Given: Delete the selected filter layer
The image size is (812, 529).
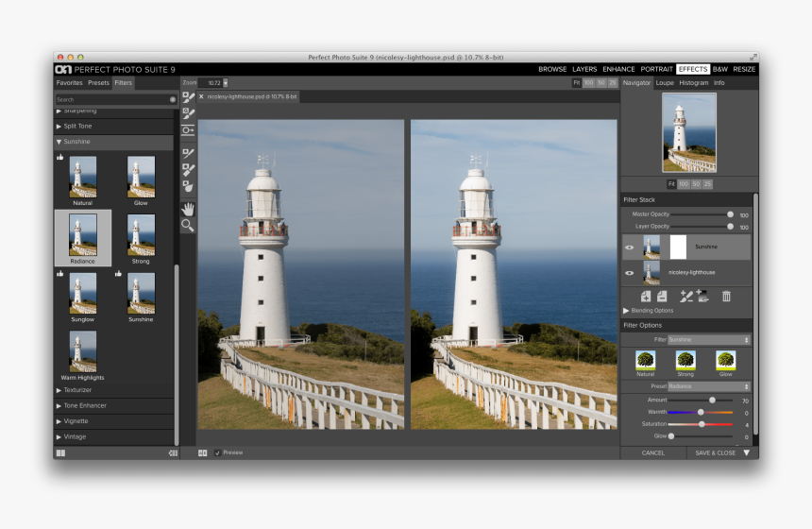Looking at the screenshot, I should 726,297.
